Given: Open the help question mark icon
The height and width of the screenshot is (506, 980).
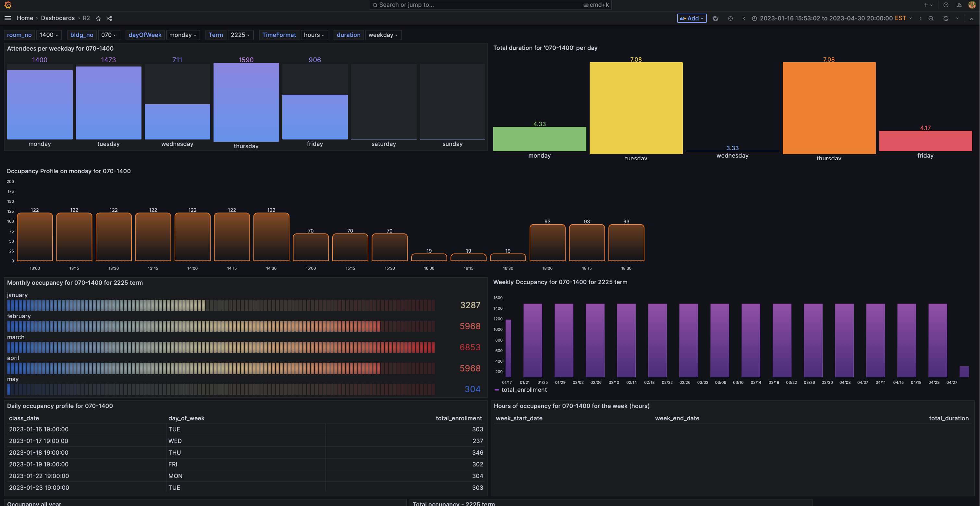Looking at the screenshot, I should [x=945, y=5].
